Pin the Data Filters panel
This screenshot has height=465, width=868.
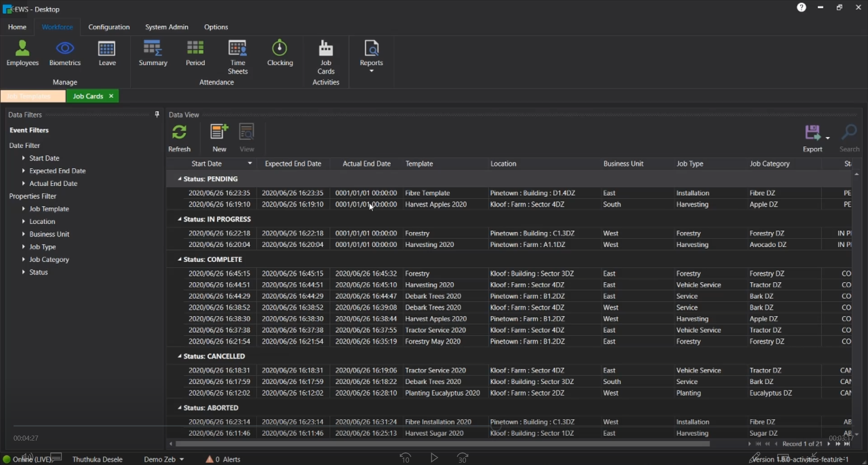(157, 114)
